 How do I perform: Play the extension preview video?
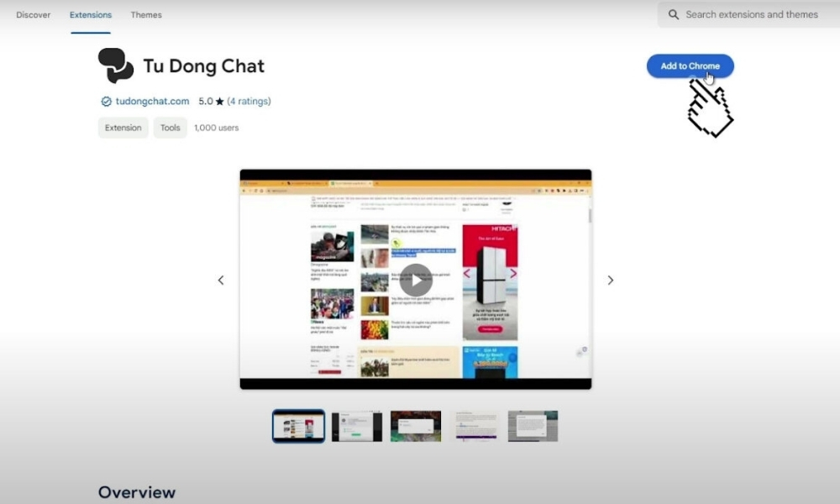[x=416, y=280]
